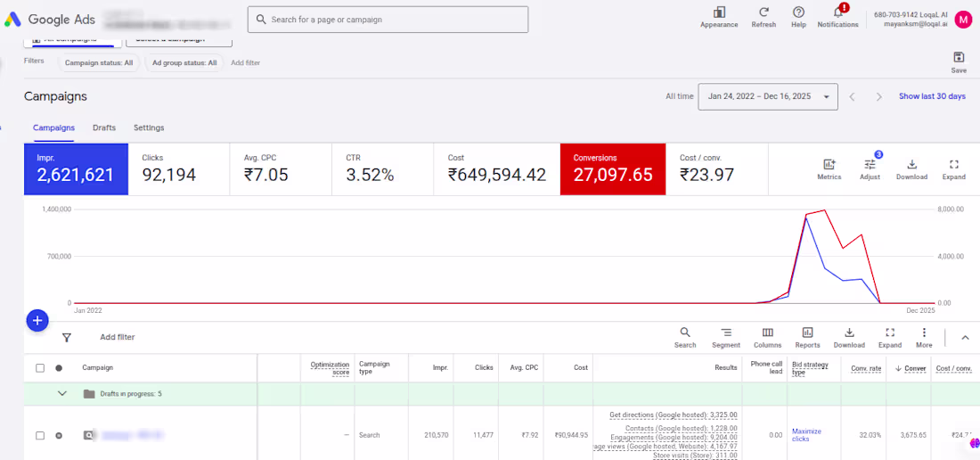The width and height of the screenshot is (980, 460).
Task: Sort by the Avg. CPC column header
Action: 525,368
